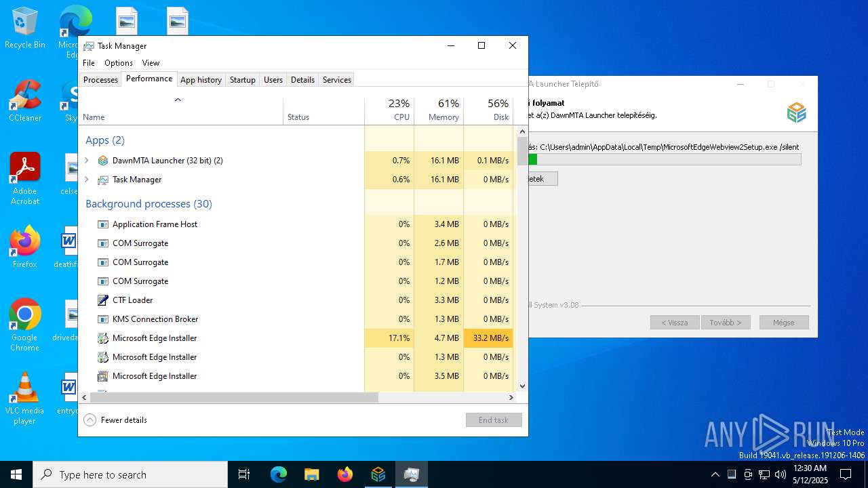Screen dimensions: 868x488
Task: Select Microsoft Edge Installer row with 3.5 MB
Action: pos(296,376)
